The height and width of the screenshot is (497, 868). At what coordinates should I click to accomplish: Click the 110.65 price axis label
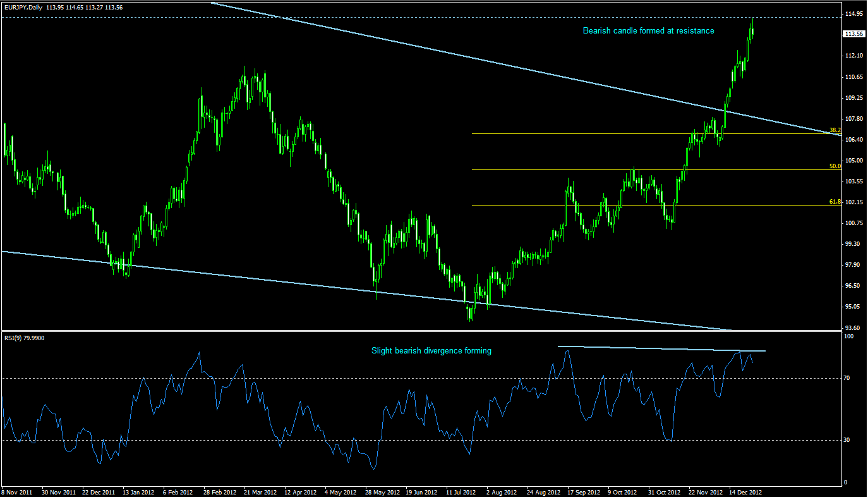(854, 77)
